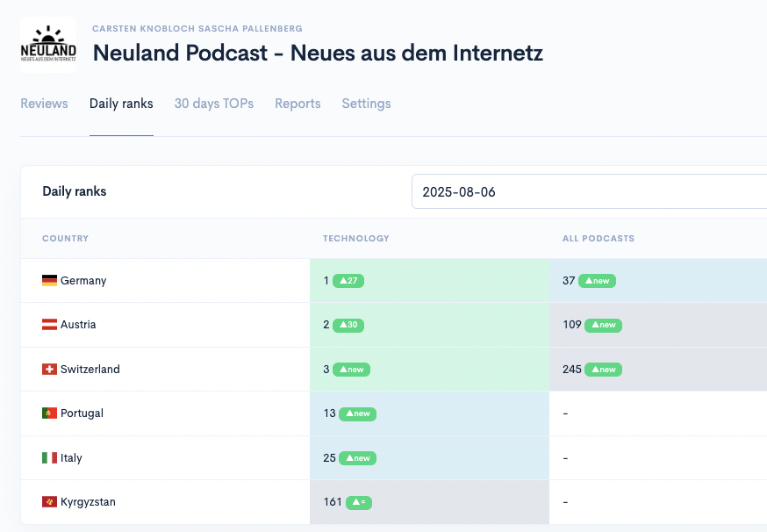Click Portugal's Technology rank 13

[330, 413]
